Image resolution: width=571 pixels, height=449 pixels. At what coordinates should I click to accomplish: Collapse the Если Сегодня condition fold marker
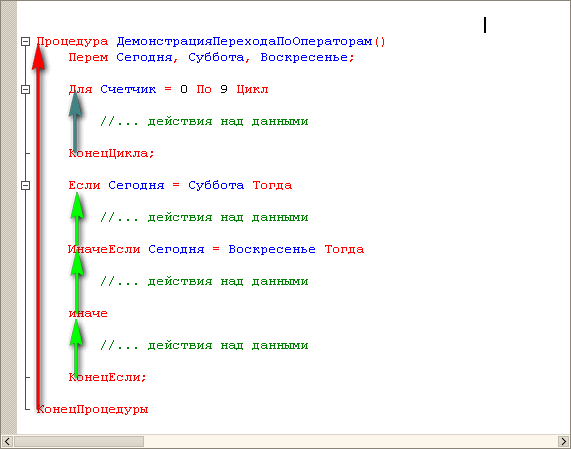click(25, 186)
